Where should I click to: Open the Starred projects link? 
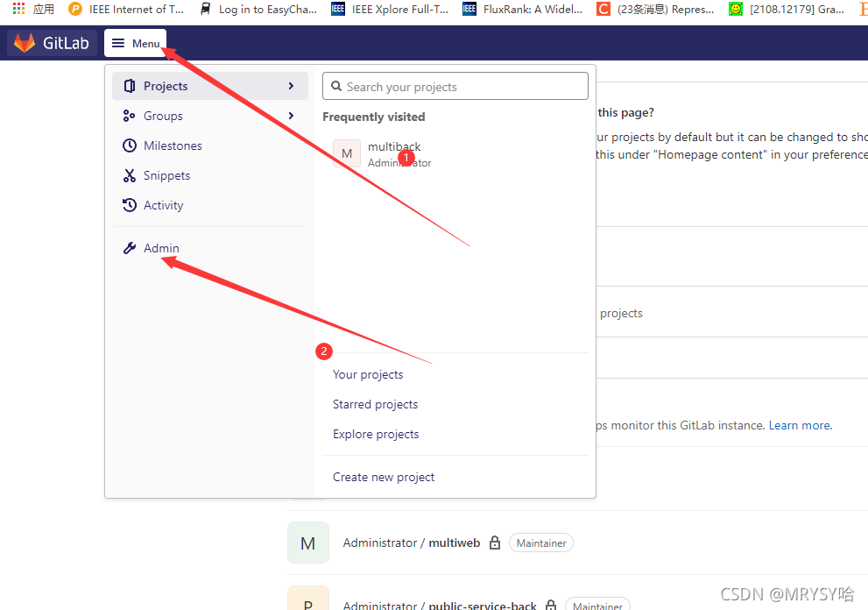376,404
